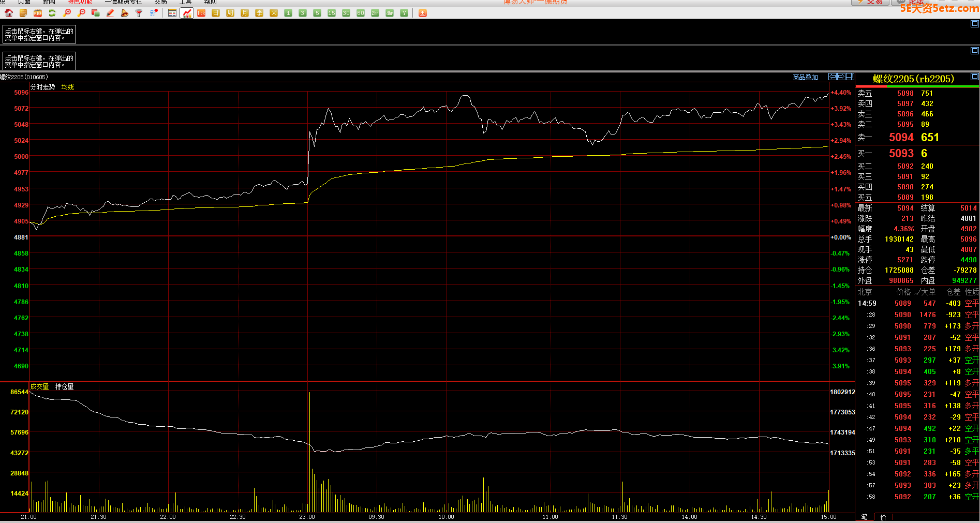The width and height of the screenshot is (980, 523).
Task: Click the left arrow previous contract button
Action: point(833,77)
